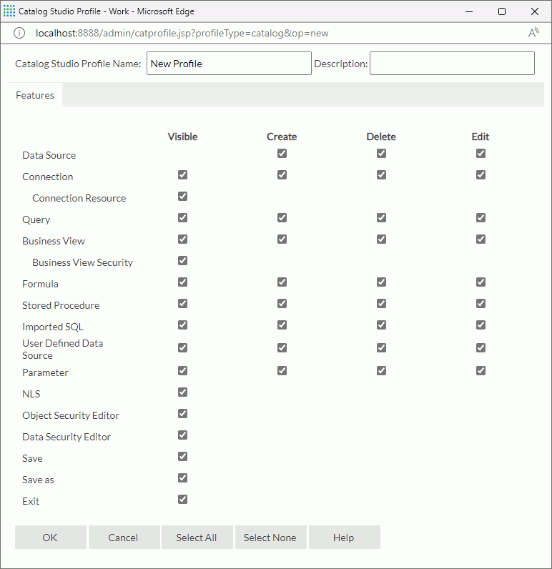
Task: Toggle Parameter Edit checkbox
Action: pyautogui.click(x=481, y=371)
